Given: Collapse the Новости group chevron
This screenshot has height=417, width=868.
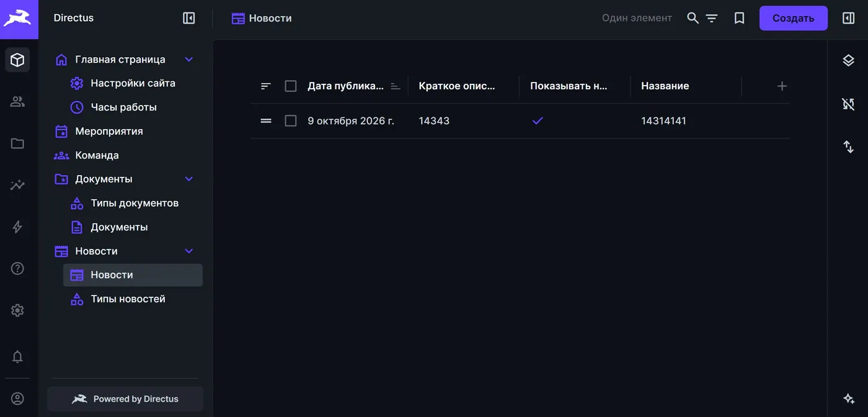Looking at the screenshot, I should (x=189, y=251).
